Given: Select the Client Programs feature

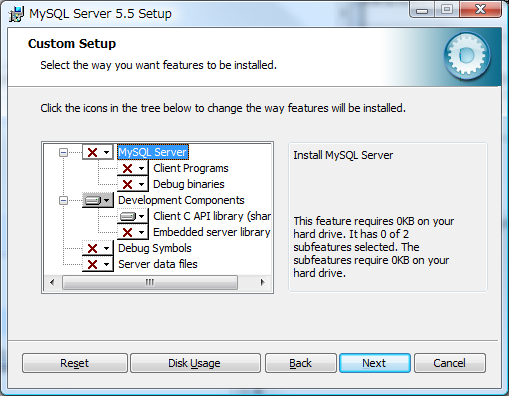Looking at the screenshot, I should (x=191, y=168).
